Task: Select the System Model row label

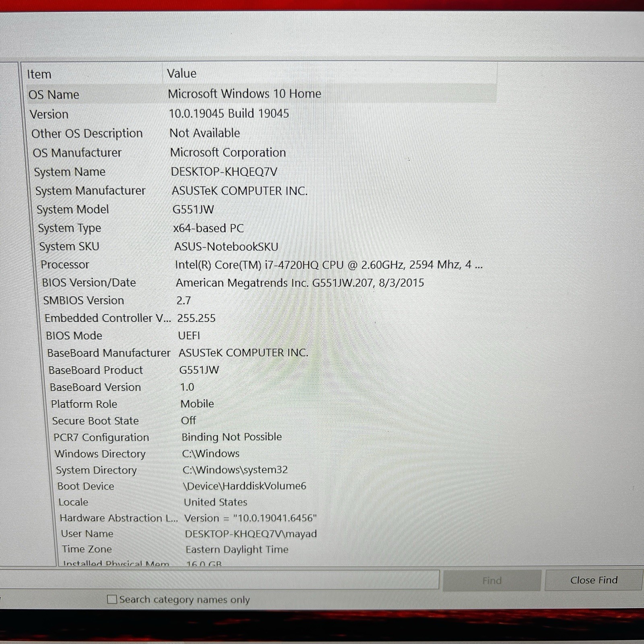Action: click(x=72, y=210)
